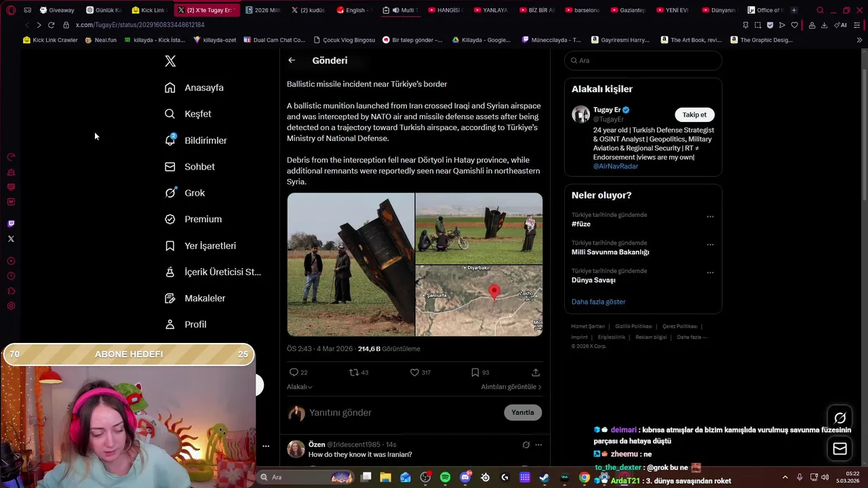
Task: Open Makaleler in the sidebar
Action: point(195,298)
